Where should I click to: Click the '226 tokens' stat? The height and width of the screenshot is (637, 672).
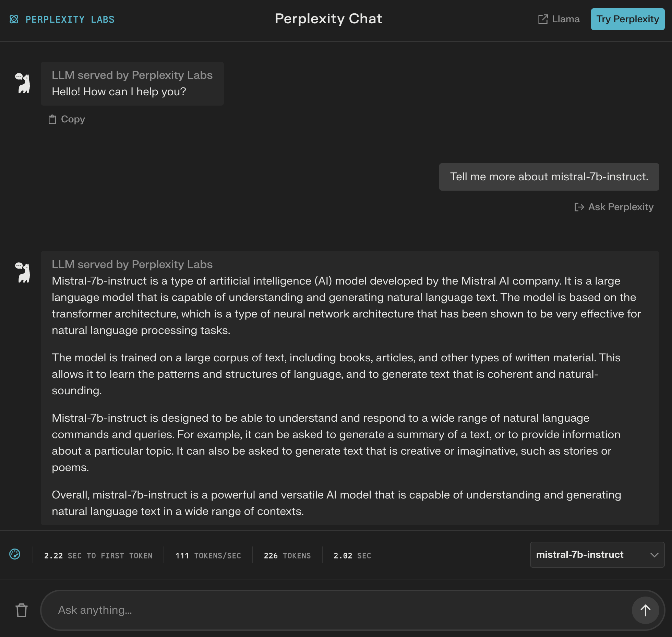pos(287,556)
